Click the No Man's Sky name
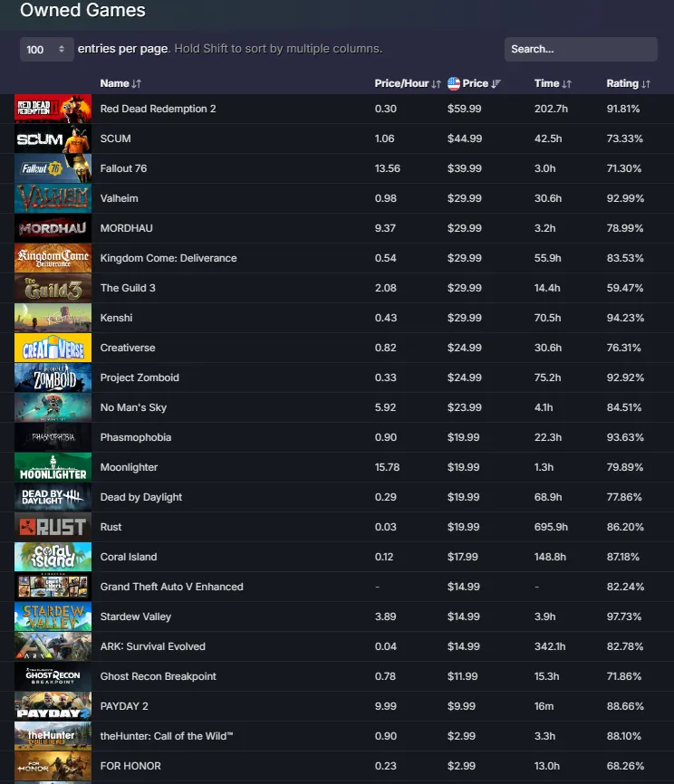Image resolution: width=674 pixels, height=784 pixels. (x=133, y=407)
